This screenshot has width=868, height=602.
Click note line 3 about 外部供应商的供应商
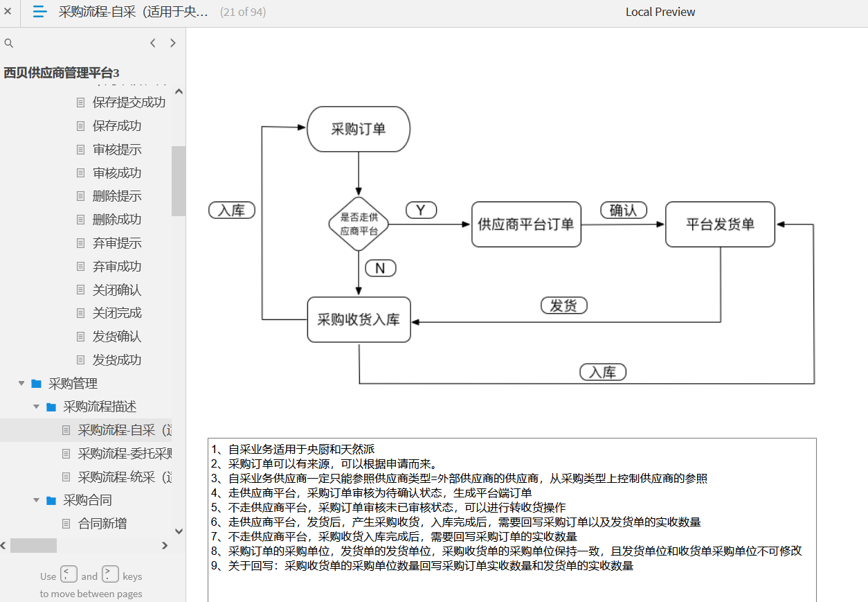[460, 479]
